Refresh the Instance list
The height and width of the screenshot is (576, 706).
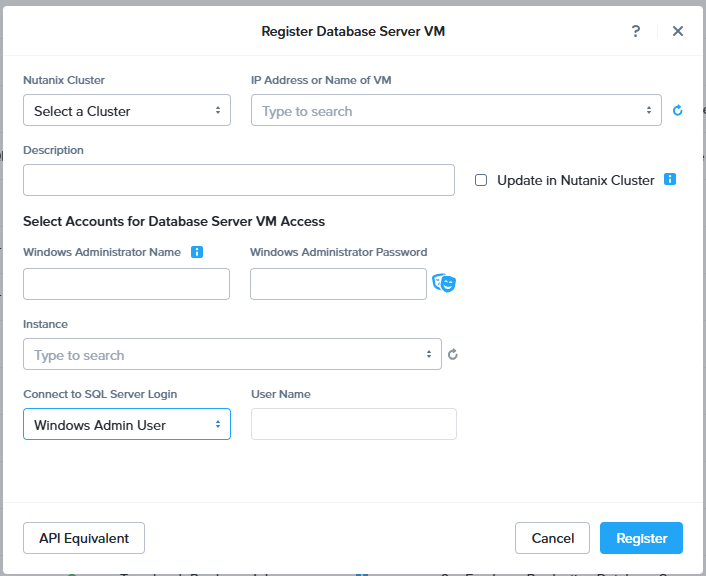(453, 354)
